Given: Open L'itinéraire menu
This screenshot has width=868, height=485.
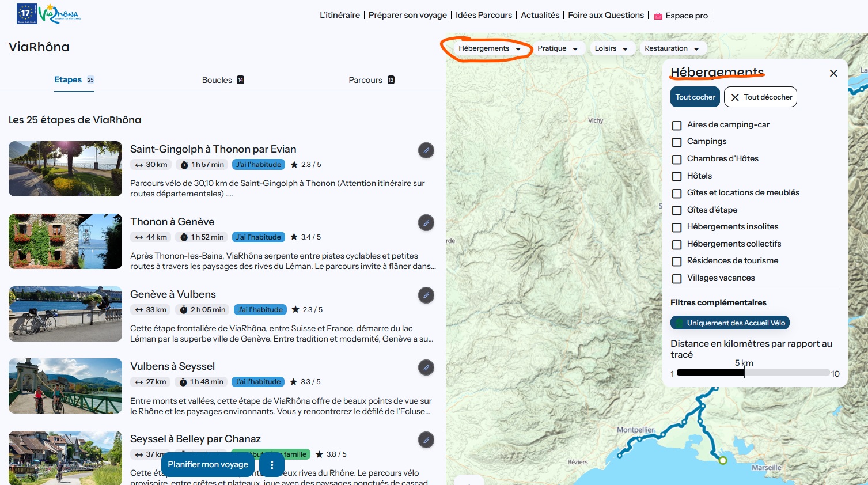Looking at the screenshot, I should coord(340,16).
